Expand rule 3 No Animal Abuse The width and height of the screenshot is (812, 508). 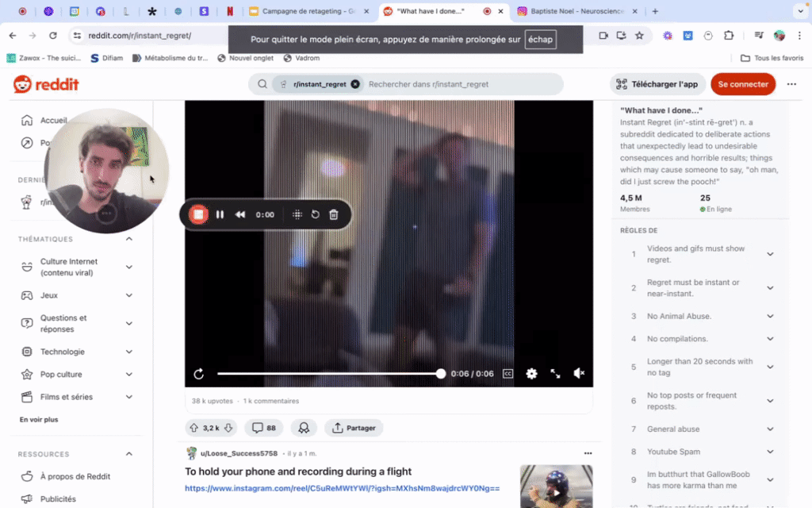771,316
